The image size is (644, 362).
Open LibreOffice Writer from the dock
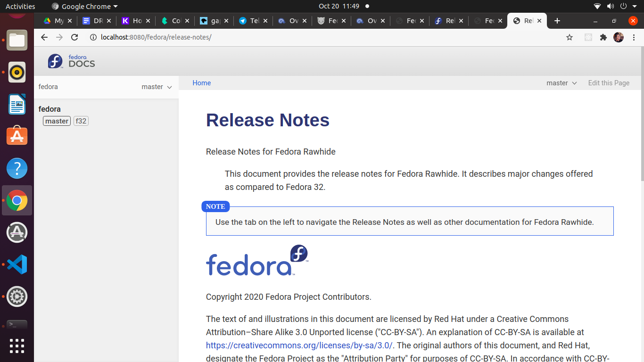point(17,104)
